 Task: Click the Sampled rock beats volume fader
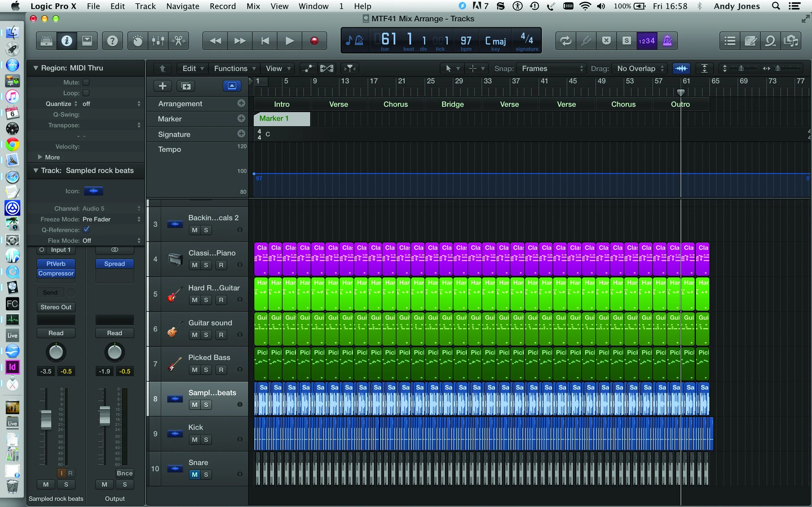[46, 419]
